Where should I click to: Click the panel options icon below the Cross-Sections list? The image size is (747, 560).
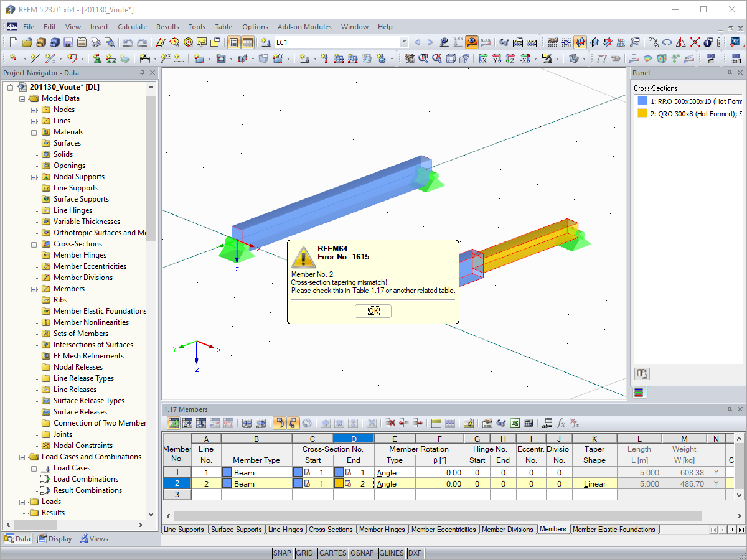tap(642, 373)
